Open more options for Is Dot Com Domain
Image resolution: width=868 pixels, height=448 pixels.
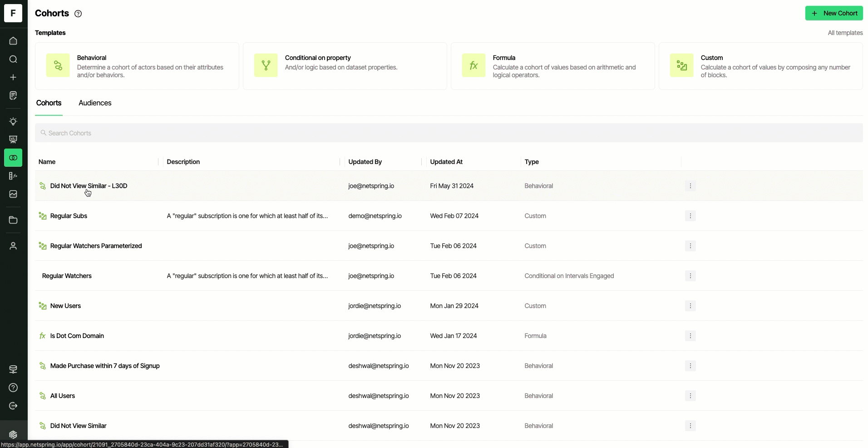(x=690, y=336)
